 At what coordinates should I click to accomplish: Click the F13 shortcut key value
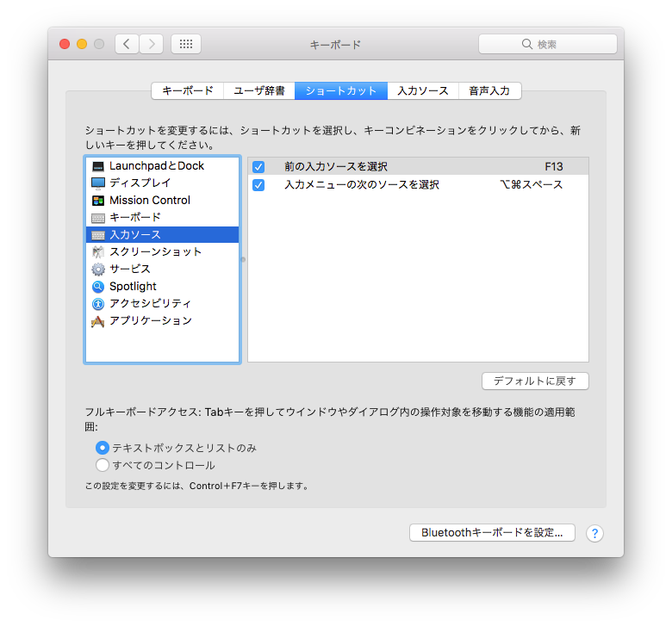pos(554,167)
